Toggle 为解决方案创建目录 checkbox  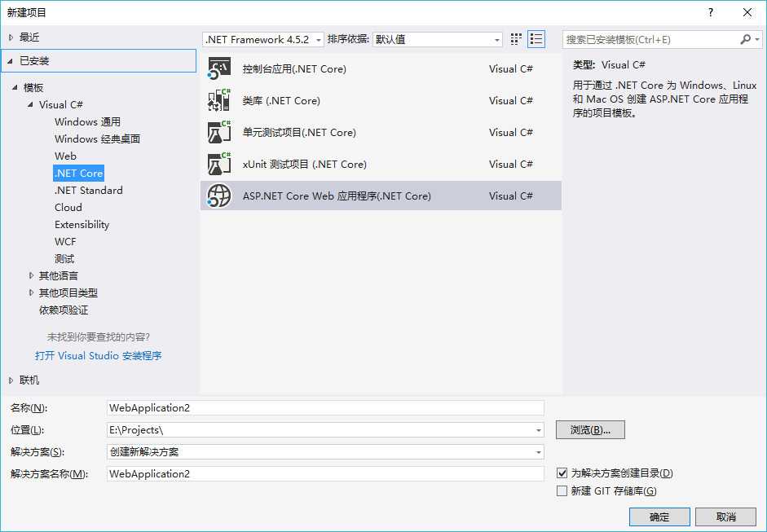562,473
